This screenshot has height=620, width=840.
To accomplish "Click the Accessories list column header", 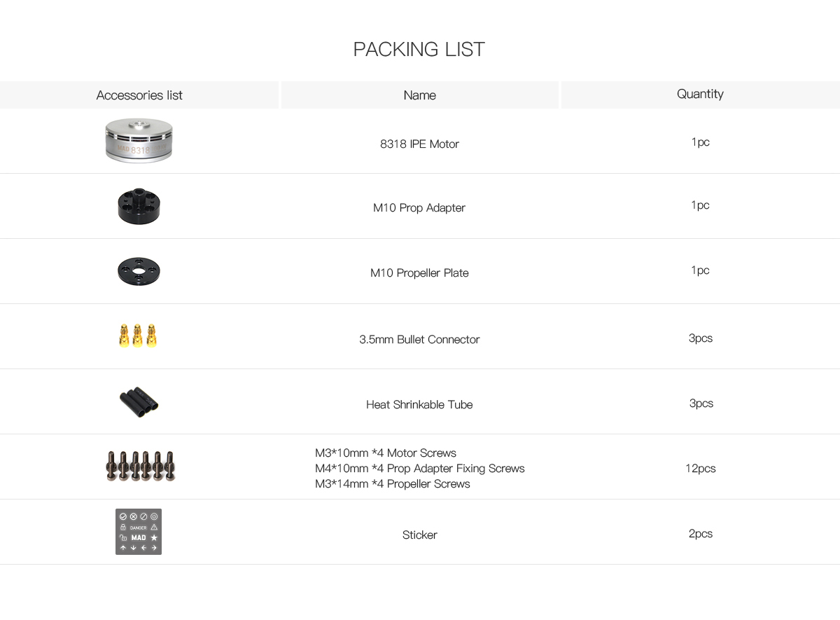I will click(x=139, y=95).
